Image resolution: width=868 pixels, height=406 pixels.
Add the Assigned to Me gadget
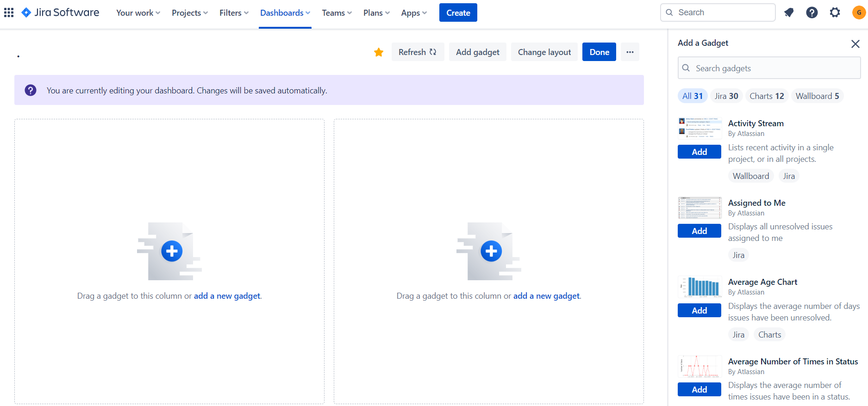[x=699, y=231]
